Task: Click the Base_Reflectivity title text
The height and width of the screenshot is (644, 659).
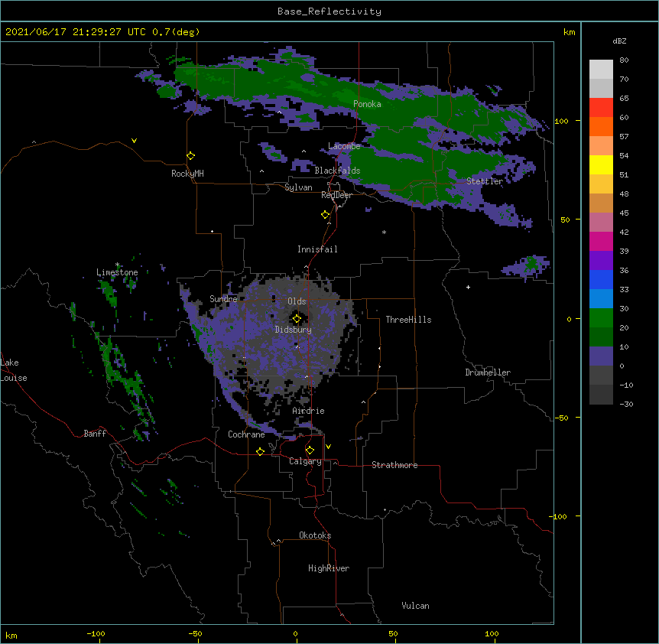Action: (x=329, y=11)
